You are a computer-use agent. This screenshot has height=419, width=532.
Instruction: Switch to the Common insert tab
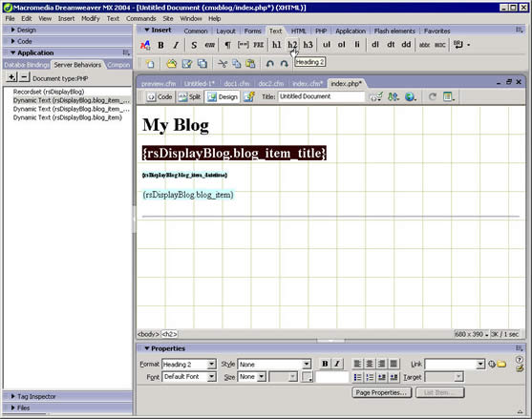[x=196, y=31]
